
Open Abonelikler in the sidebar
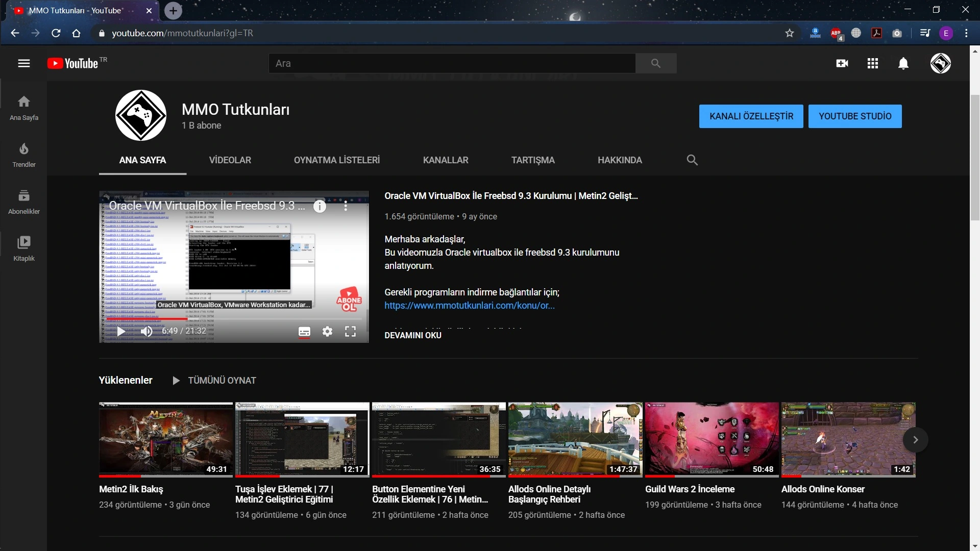pyautogui.click(x=24, y=202)
